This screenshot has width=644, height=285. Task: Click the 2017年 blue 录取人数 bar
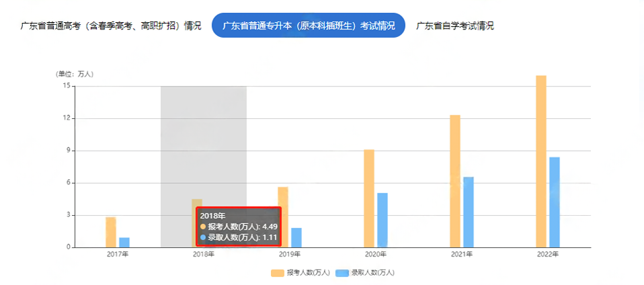tap(124, 242)
